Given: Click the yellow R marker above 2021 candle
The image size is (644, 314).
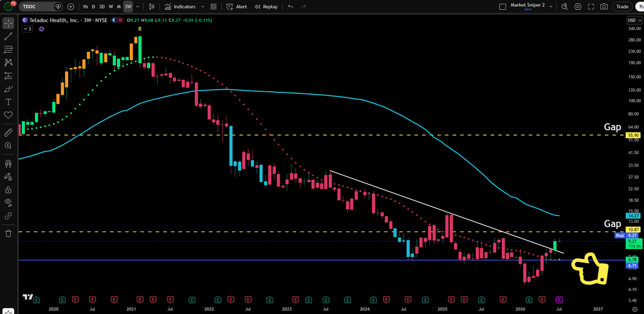Looking at the screenshot, I should (x=140, y=28).
